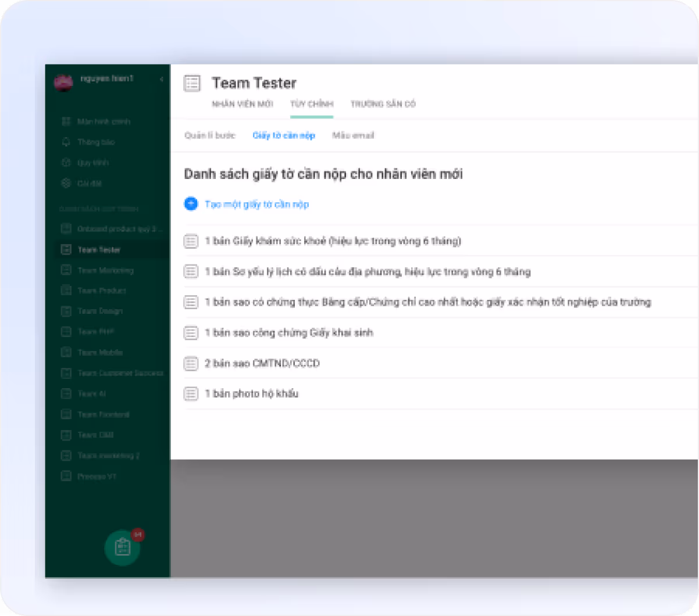
Task: Click the document icon for Bằng cấp/Chứng chỉ row
Action: tap(191, 302)
